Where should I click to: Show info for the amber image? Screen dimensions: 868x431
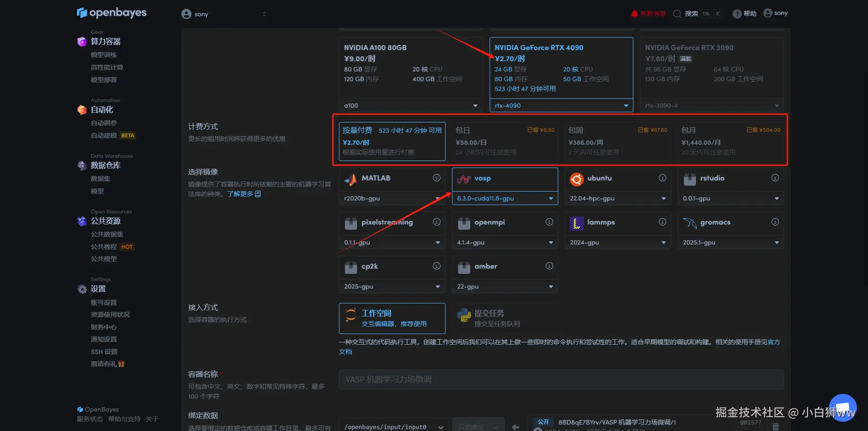pyautogui.click(x=549, y=266)
